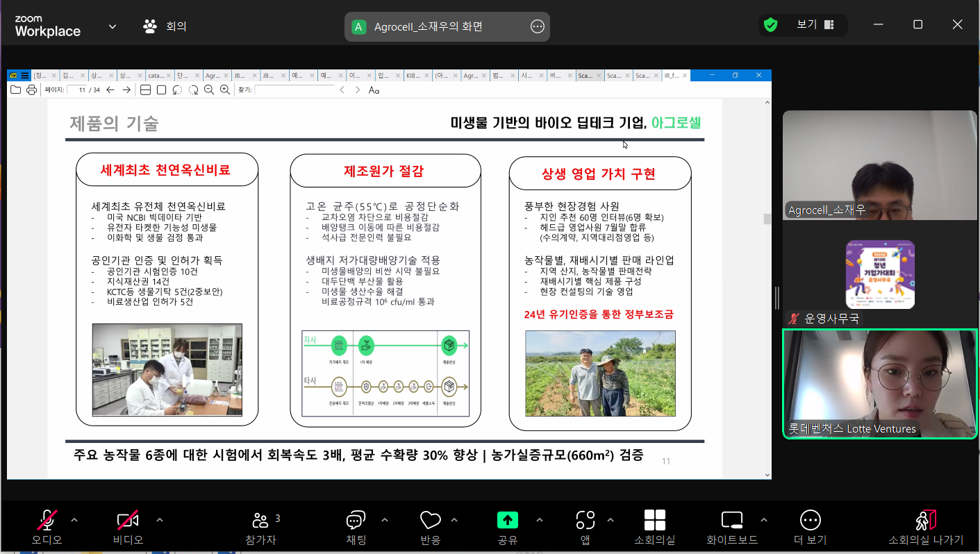The height and width of the screenshot is (554, 980).
Task: Select the fit width continuous layout icon
Action: pos(145,90)
